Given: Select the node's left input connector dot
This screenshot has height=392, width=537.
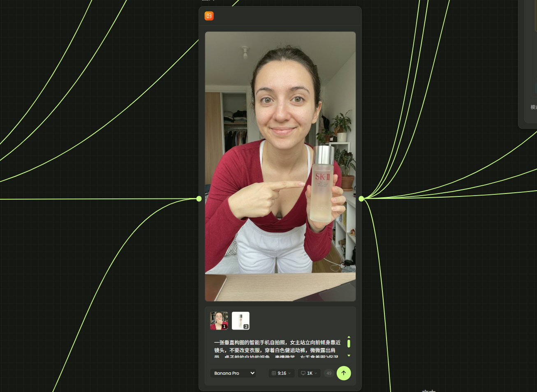Looking at the screenshot, I should (199, 199).
